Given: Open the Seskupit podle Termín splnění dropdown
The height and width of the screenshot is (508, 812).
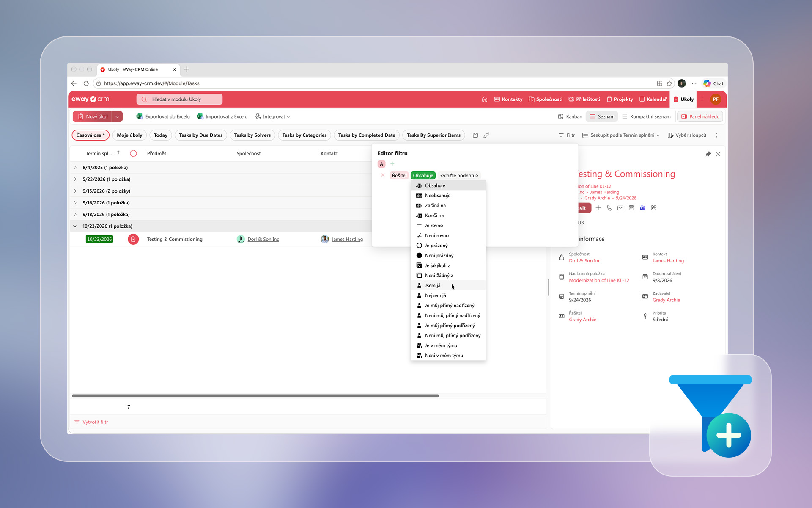Looking at the screenshot, I should 621,135.
